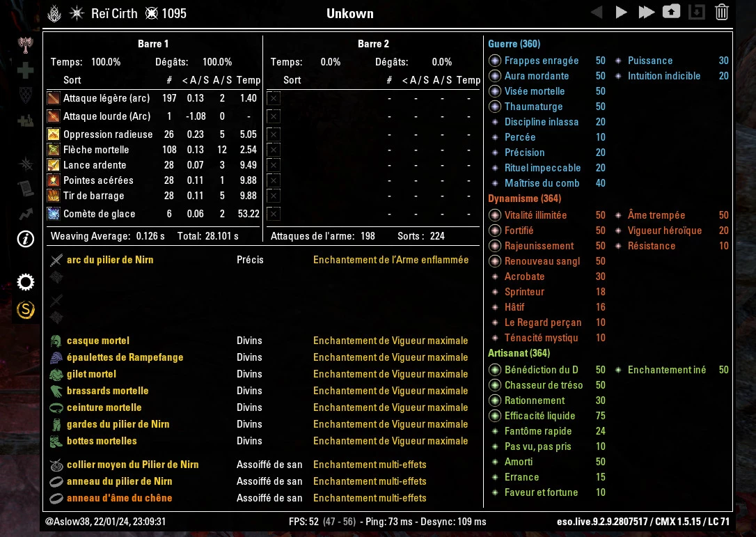Delete the fight with the trash icon
The width and height of the screenshot is (756, 537).
[721, 12]
